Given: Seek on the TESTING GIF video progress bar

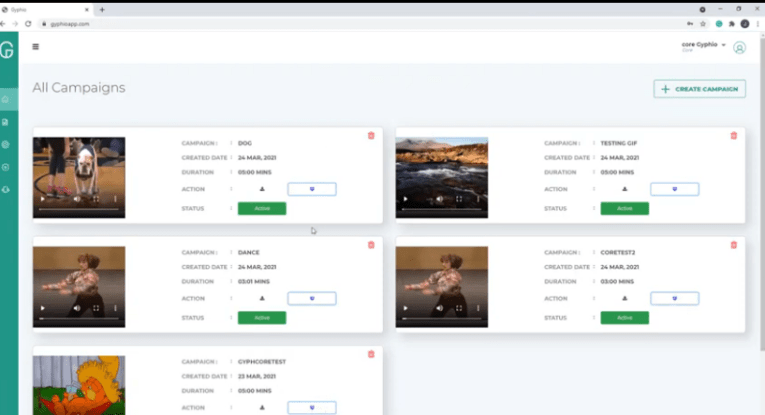Looking at the screenshot, I should [442, 209].
